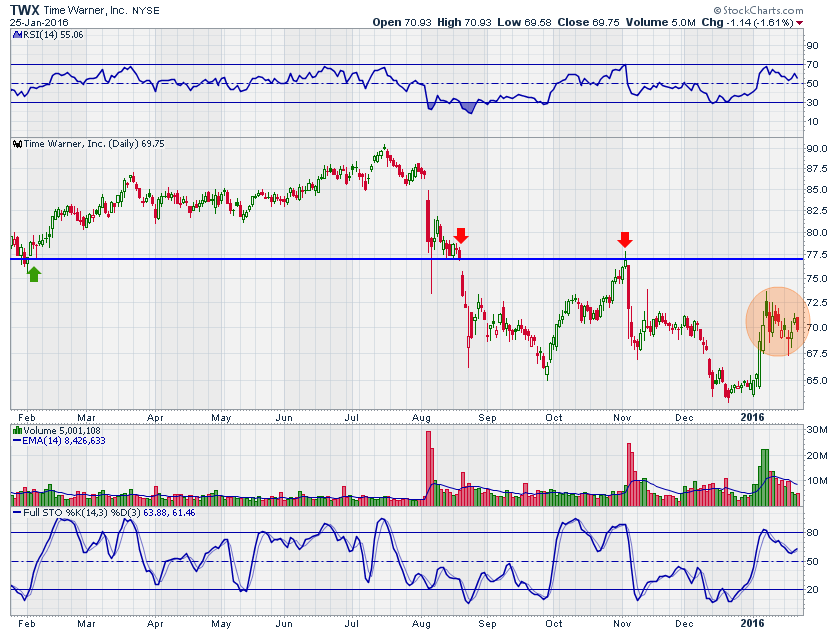The height and width of the screenshot is (630, 834).
Task: Click the copyright symbol before StockCharts.com
Action: click(x=718, y=11)
